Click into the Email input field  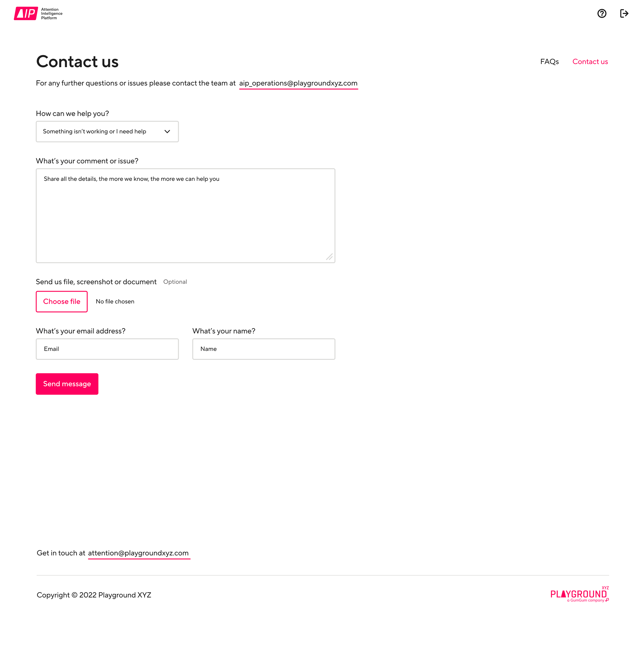pos(107,349)
